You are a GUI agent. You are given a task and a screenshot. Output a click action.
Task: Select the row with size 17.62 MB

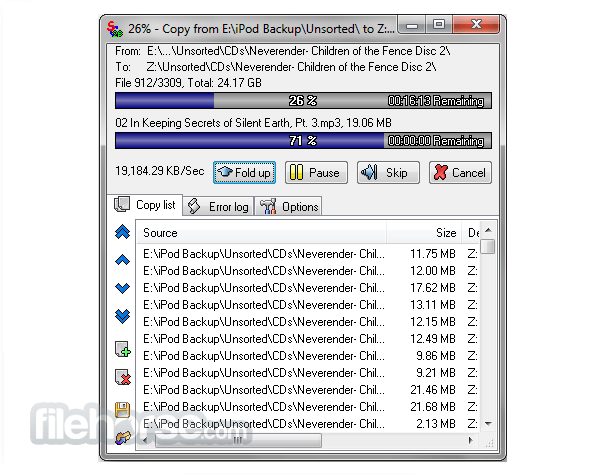click(x=308, y=288)
